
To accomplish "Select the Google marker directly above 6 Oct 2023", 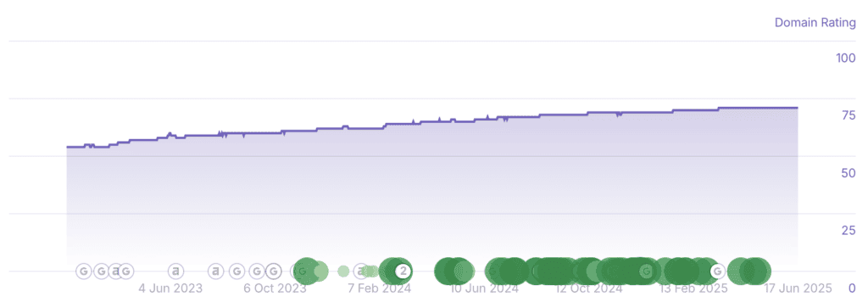I will 273,272.
